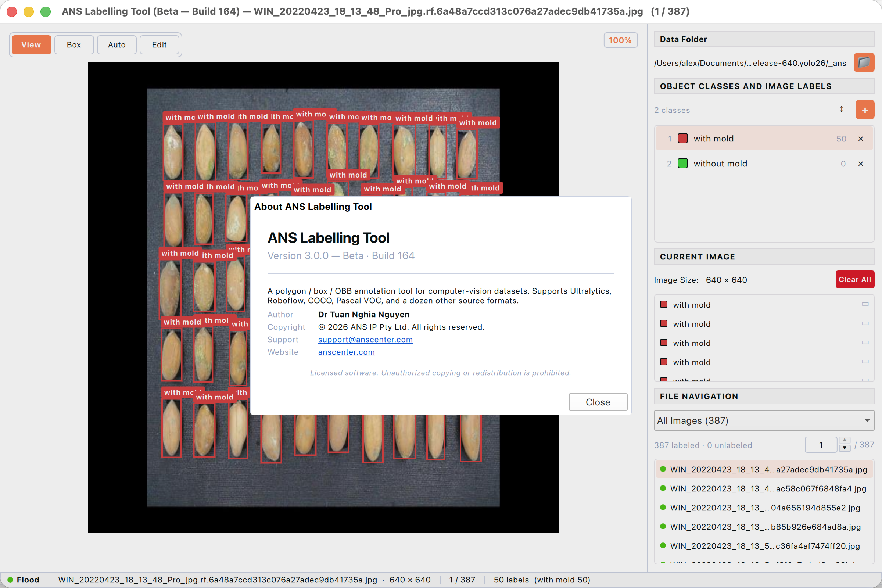Select the View mode tab
This screenshot has width=882, height=588.
point(31,44)
